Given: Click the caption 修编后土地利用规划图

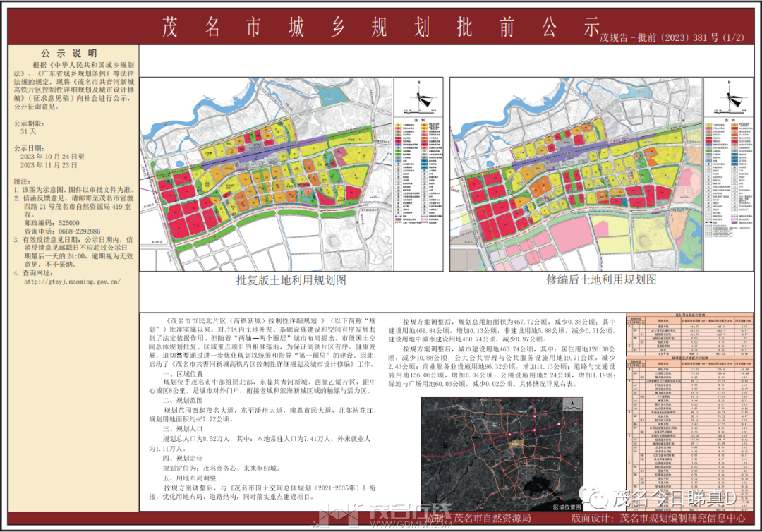Looking at the screenshot, I should pyautogui.click(x=601, y=280).
